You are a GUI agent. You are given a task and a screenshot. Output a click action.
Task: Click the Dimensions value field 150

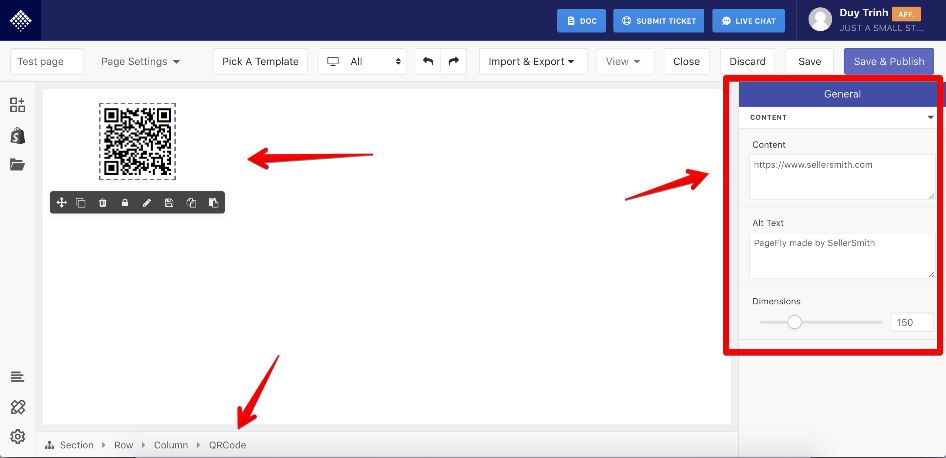[912, 322]
